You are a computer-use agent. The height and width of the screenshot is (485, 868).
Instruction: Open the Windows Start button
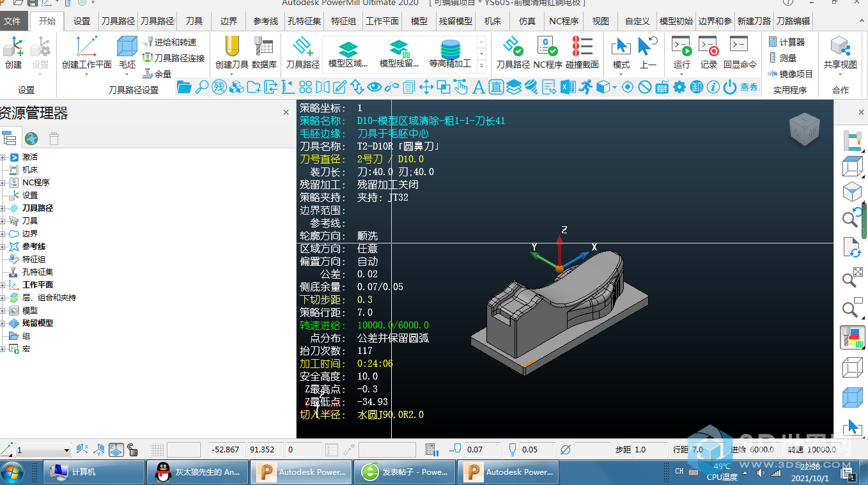click(x=13, y=472)
